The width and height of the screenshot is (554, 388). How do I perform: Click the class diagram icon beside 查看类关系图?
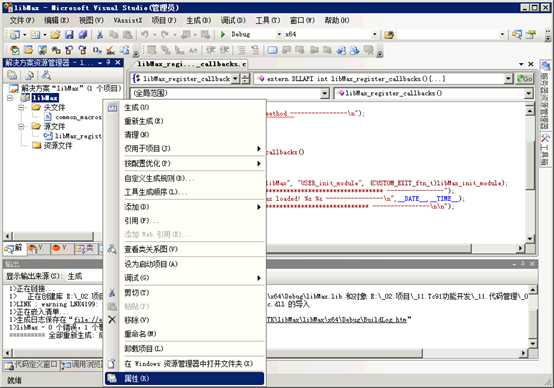tap(112, 249)
